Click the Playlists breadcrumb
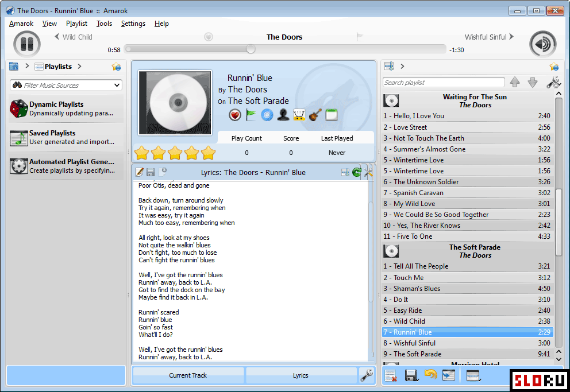 point(53,67)
